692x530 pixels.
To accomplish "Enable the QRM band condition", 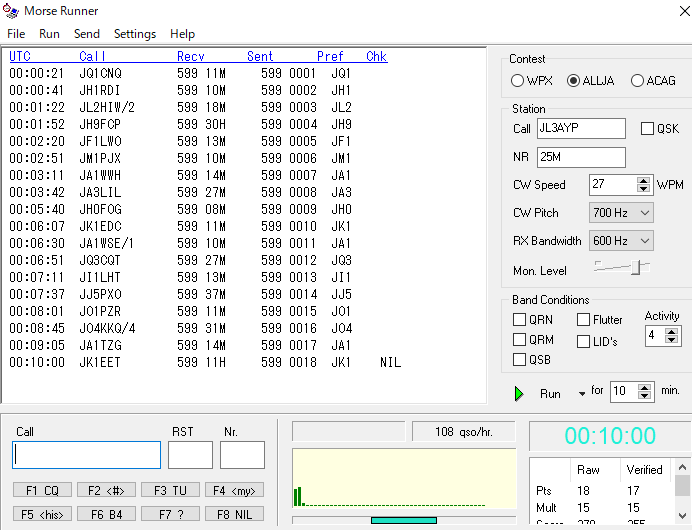I will point(519,339).
